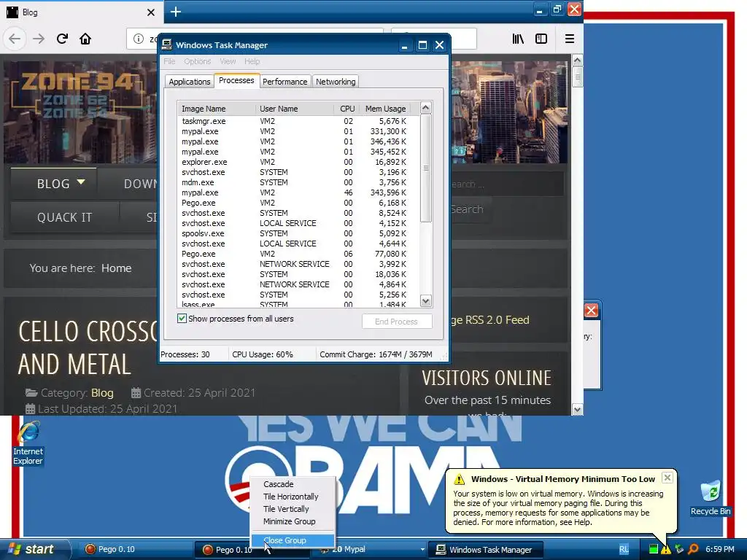This screenshot has height=560, width=747.
Task: Choose Close Group from context menu
Action: 293,540
